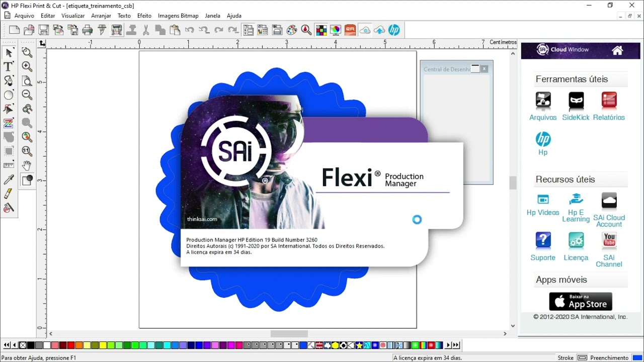Open the Arquivo menu

24,16
